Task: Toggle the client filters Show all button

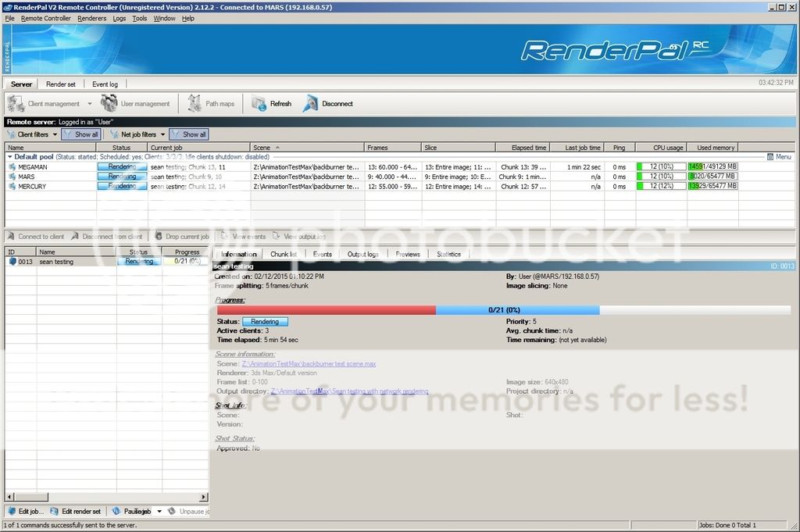Action: click(x=81, y=134)
